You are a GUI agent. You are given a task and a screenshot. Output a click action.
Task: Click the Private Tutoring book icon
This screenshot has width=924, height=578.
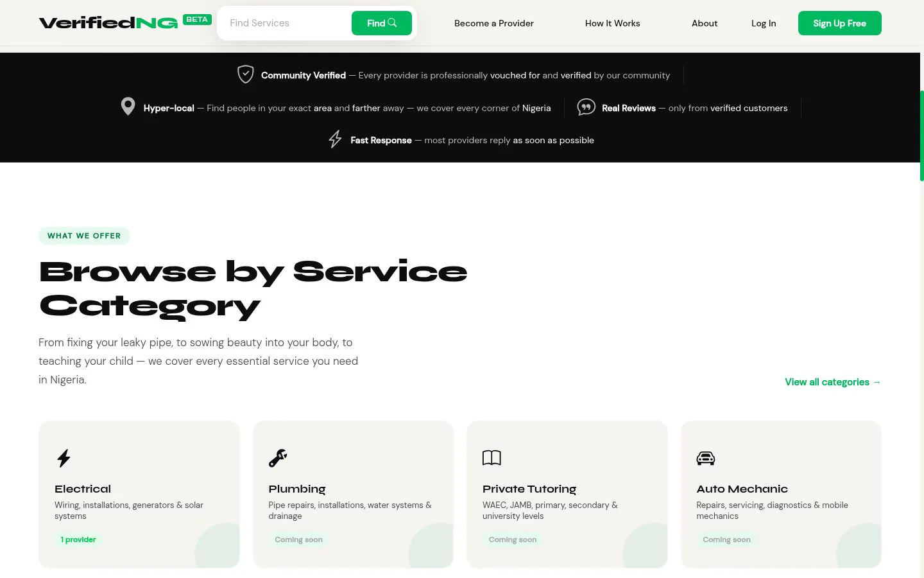coord(492,458)
